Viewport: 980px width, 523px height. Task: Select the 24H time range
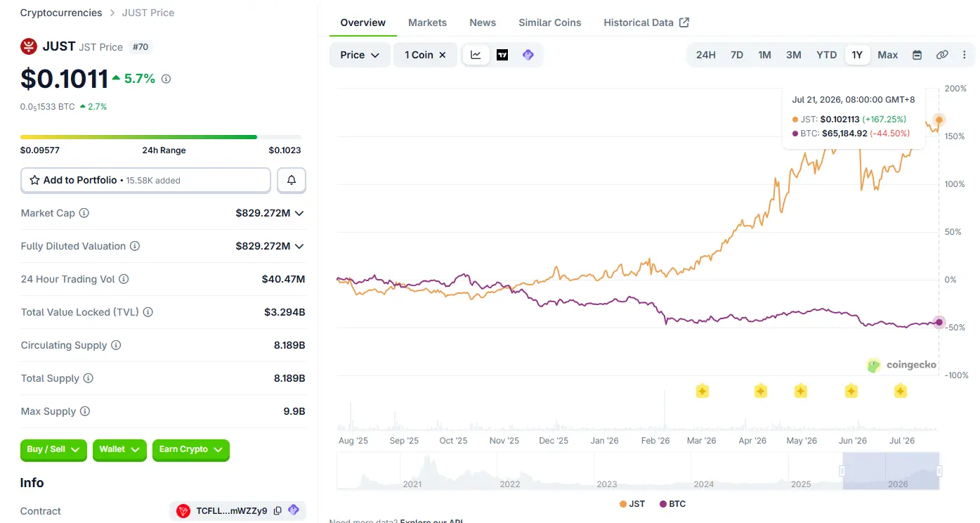click(706, 55)
